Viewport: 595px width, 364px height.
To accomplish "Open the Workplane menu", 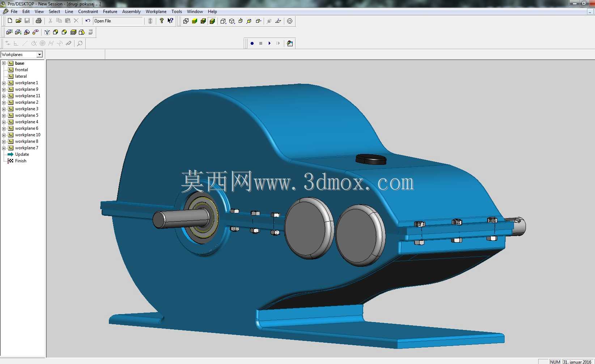I will (156, 12).
